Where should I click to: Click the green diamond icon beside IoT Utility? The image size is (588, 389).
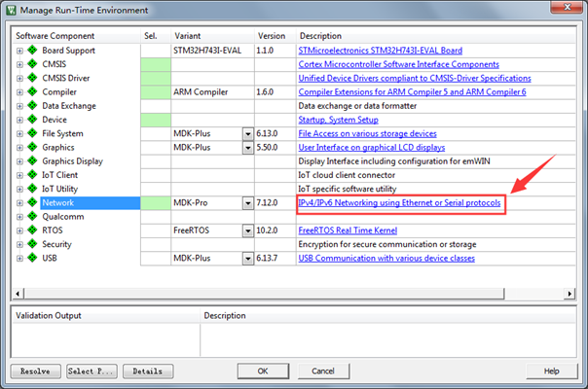(x=33, y=189)
